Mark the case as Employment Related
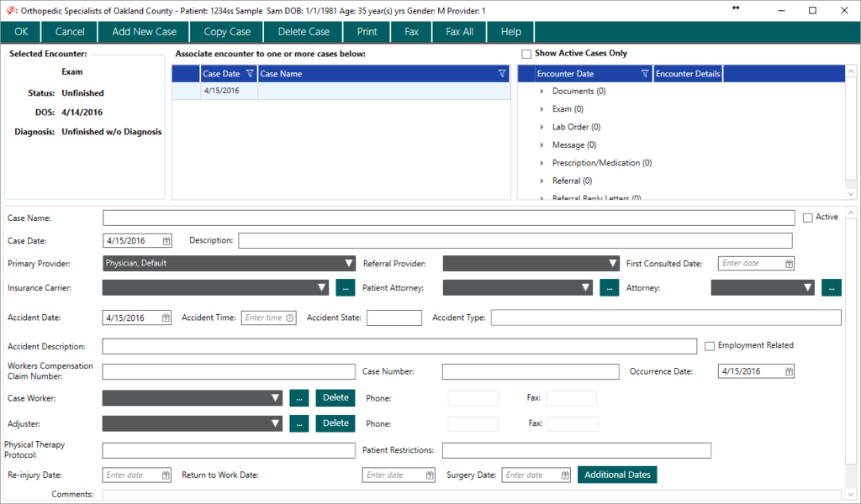 709,345
